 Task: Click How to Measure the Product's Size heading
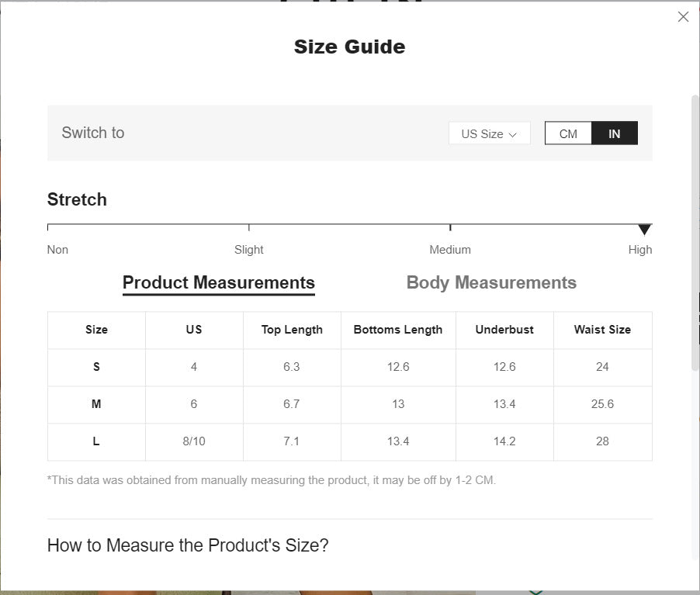coord(188,545)
